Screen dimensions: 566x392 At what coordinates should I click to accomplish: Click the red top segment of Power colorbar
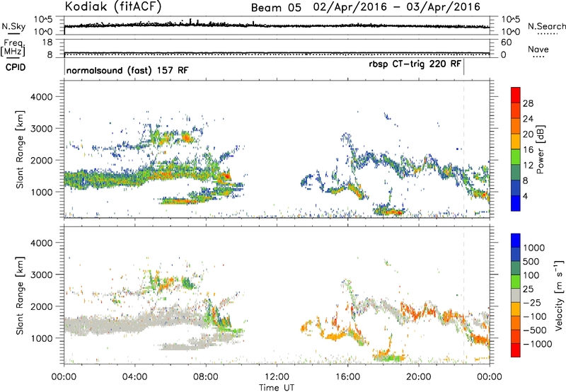click(x=516, y=96)
